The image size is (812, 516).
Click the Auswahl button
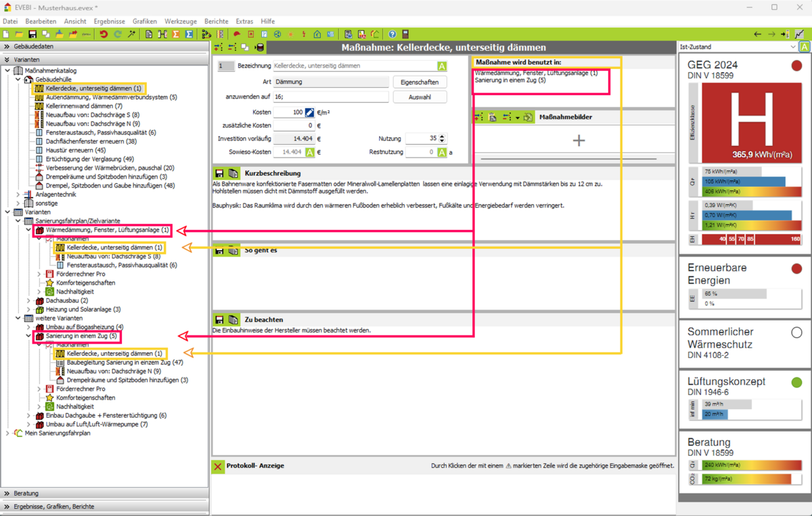point(420,97)
